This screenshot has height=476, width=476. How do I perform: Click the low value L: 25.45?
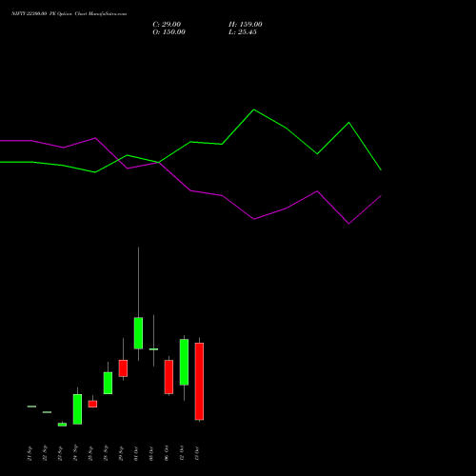[243, 32]
